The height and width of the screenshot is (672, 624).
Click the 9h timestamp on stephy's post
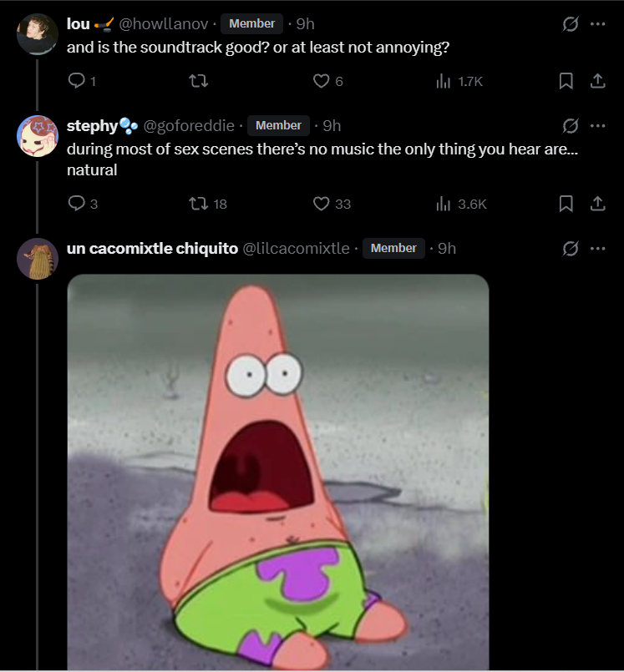click(331, 125)
